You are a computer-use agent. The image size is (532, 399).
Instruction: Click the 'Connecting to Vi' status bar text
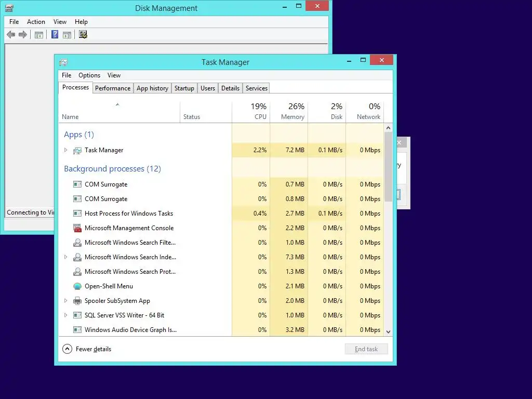30,212
